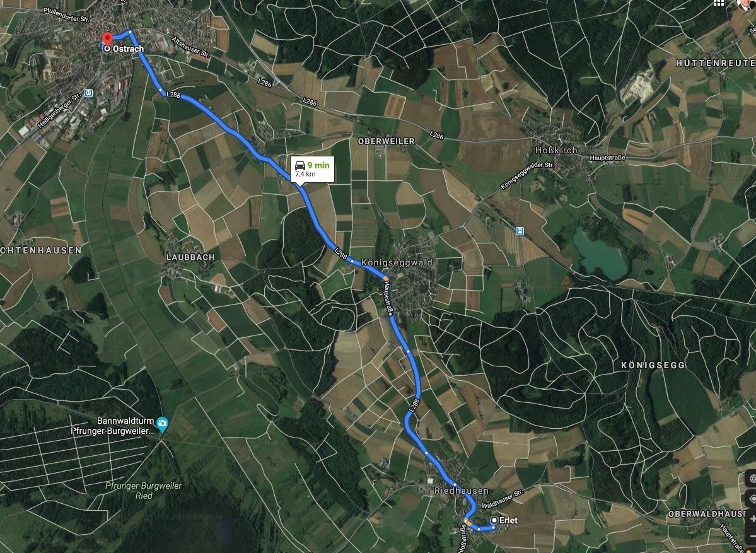The width and height of the screenshot is (756, 553).
Task: Open the Google account profile picture
Action: point(747,3)
